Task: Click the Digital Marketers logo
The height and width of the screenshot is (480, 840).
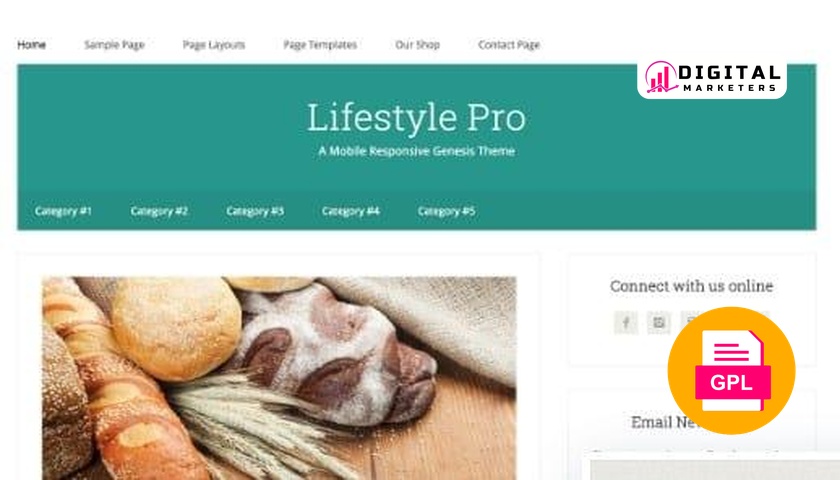Action: click(712, 79)
